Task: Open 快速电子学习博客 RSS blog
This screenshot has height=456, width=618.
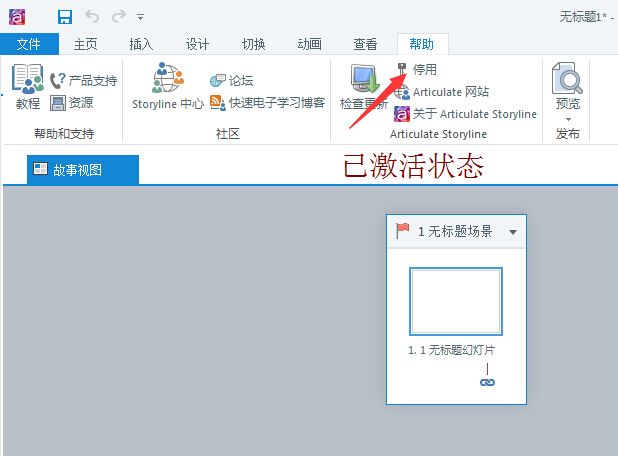Action: 268,103
